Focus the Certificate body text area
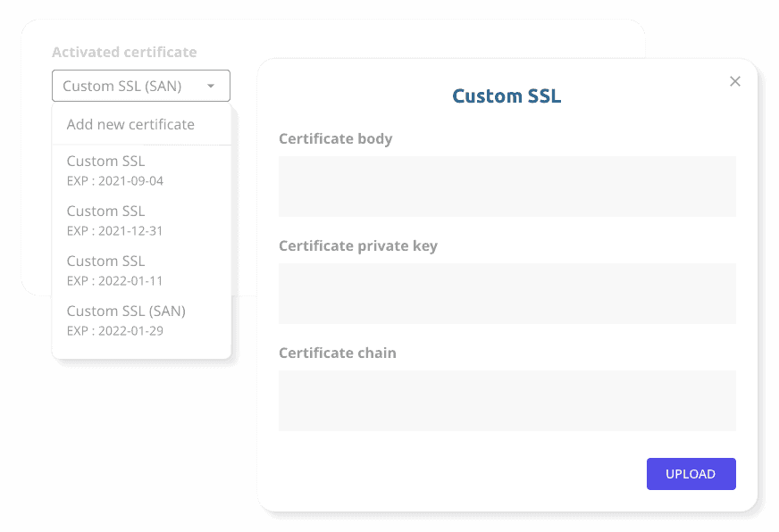Image resolution: width=779 pixels, height=532 pixels. pos(507,187)
